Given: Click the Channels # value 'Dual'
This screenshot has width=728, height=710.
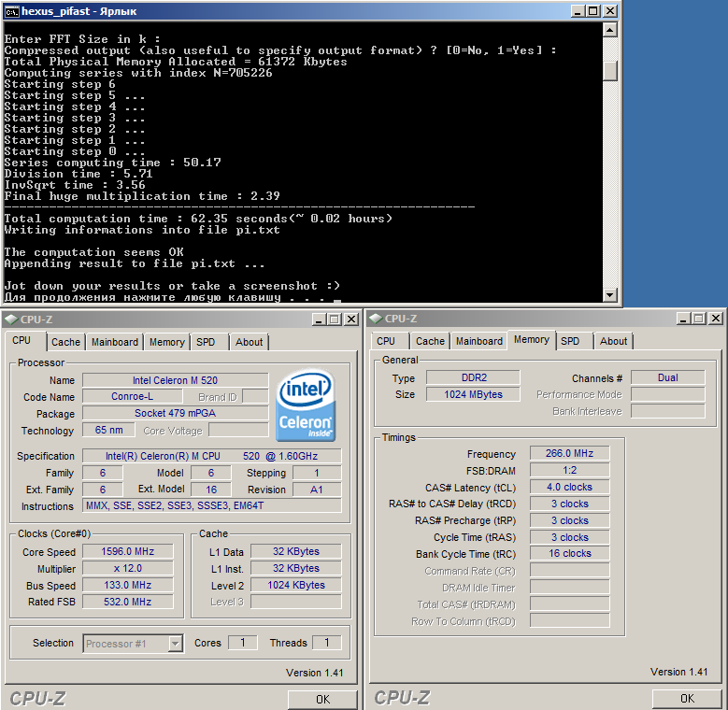Looking at the screenshot, I should 668,377.
